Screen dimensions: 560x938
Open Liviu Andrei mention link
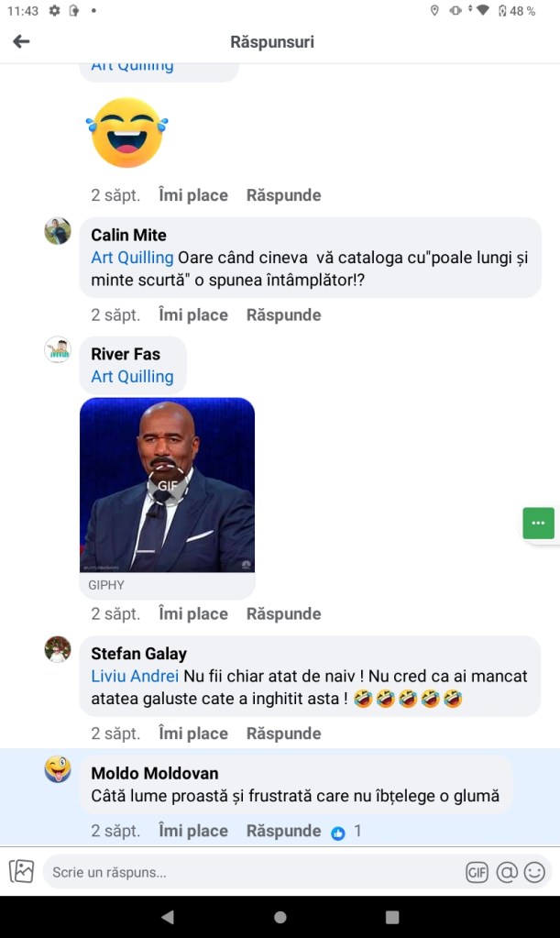(135, 677)
